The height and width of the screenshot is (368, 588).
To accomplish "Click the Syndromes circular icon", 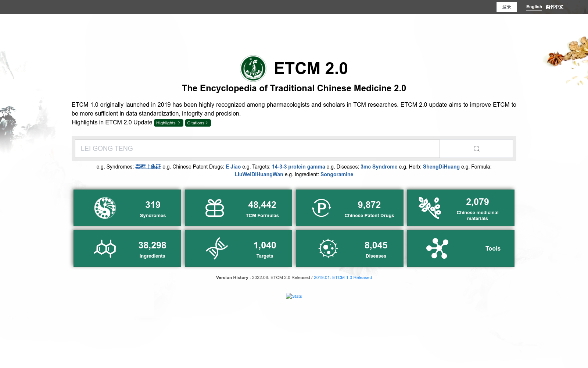I will 105,208.
